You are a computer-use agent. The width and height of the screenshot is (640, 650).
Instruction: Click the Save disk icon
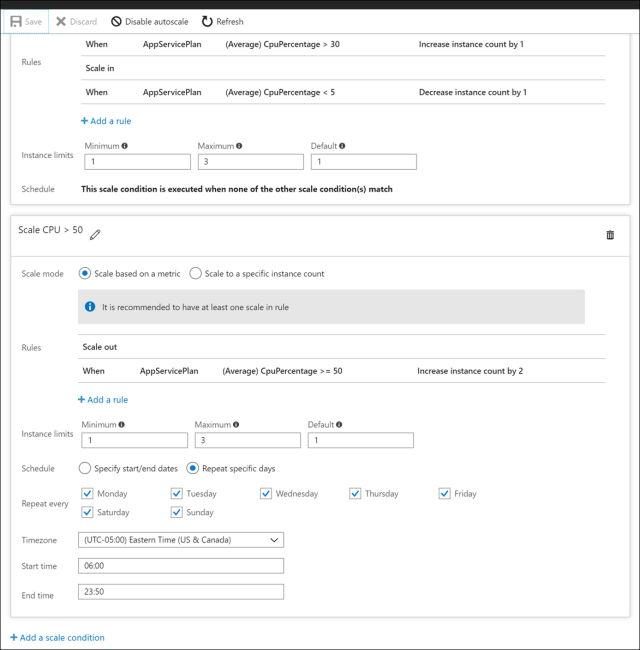[x=16, y=21]
